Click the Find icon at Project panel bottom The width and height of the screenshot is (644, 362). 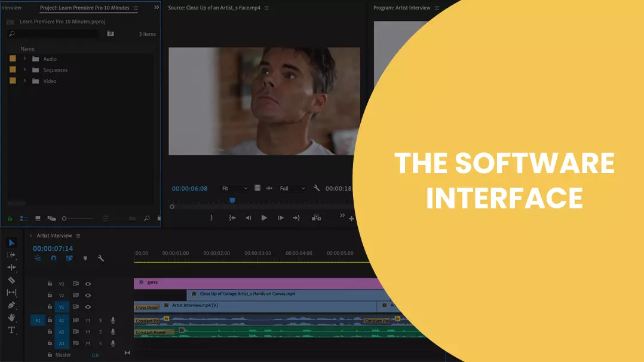(x=146, y=219)
